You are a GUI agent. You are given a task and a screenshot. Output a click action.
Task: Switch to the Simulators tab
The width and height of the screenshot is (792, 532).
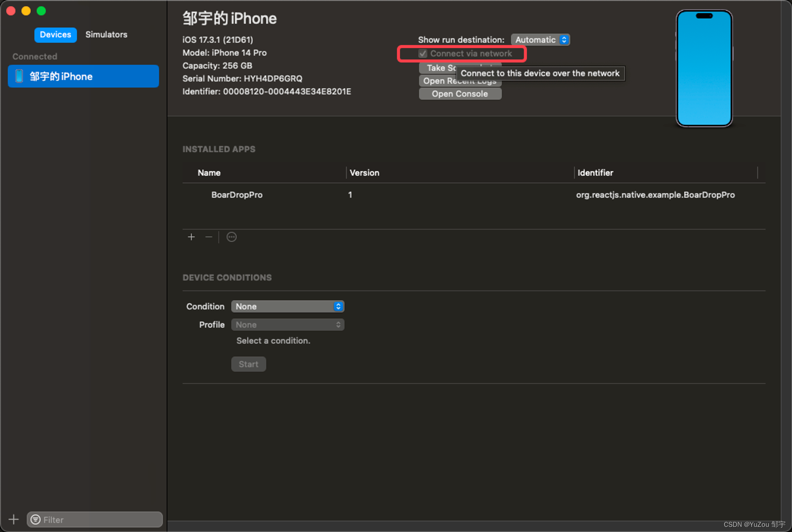tap(106, 34)
